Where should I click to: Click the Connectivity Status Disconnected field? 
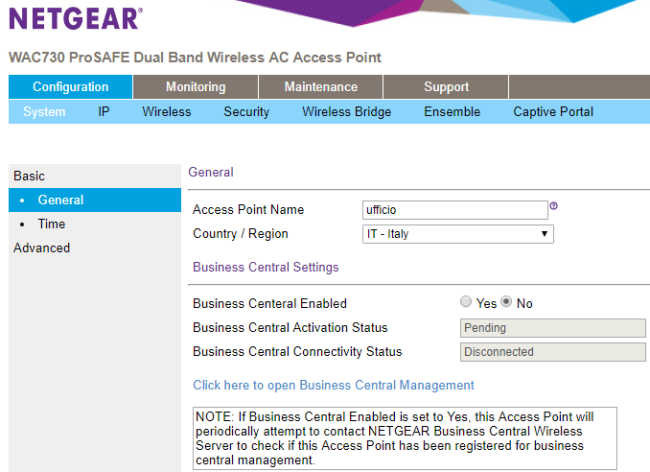click(553, 352)
